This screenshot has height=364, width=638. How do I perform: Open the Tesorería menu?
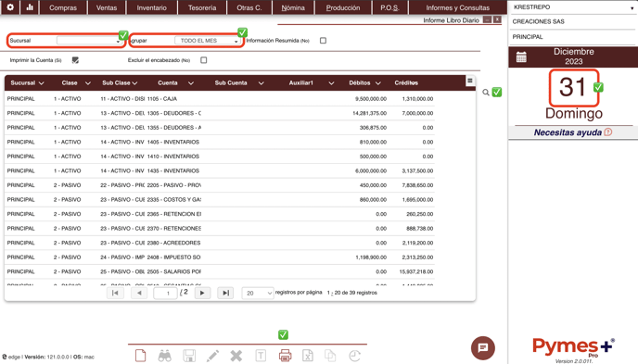pyautogui.click(x=202, y=7)
